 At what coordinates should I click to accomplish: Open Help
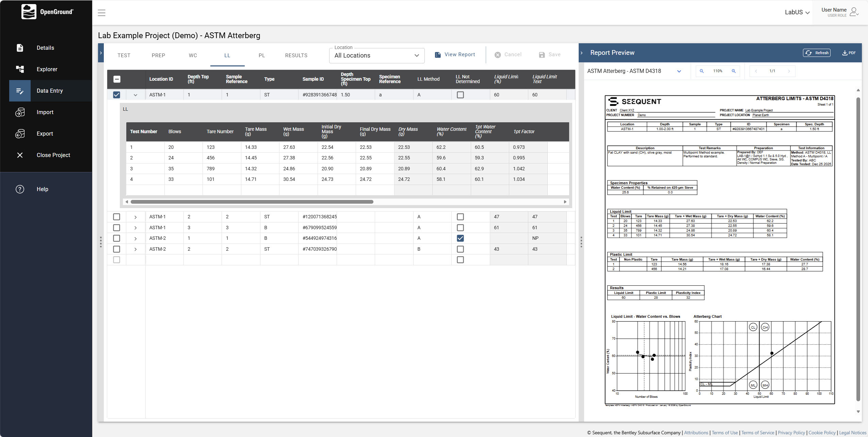42,189
